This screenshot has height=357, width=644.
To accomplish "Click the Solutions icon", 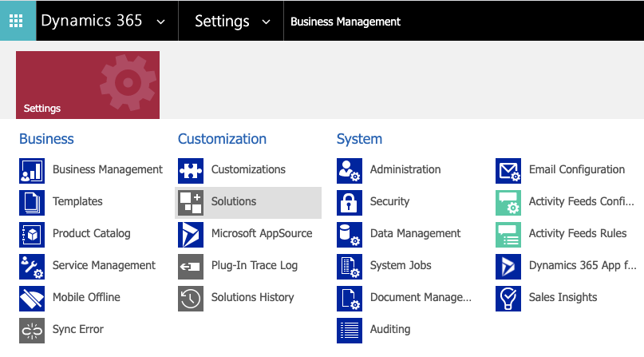I will point(191,203).
